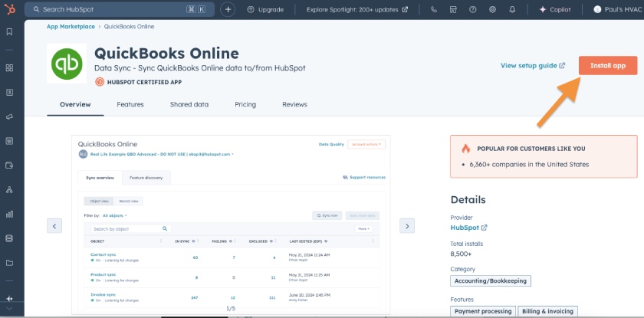Viewport: 644px width, 318px height.
Task: Switch to the Reviews tab
Action: (x=294, y=105)
